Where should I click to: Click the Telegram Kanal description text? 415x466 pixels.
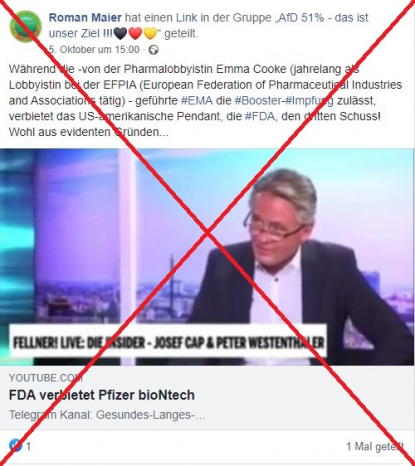click(107, 415)
